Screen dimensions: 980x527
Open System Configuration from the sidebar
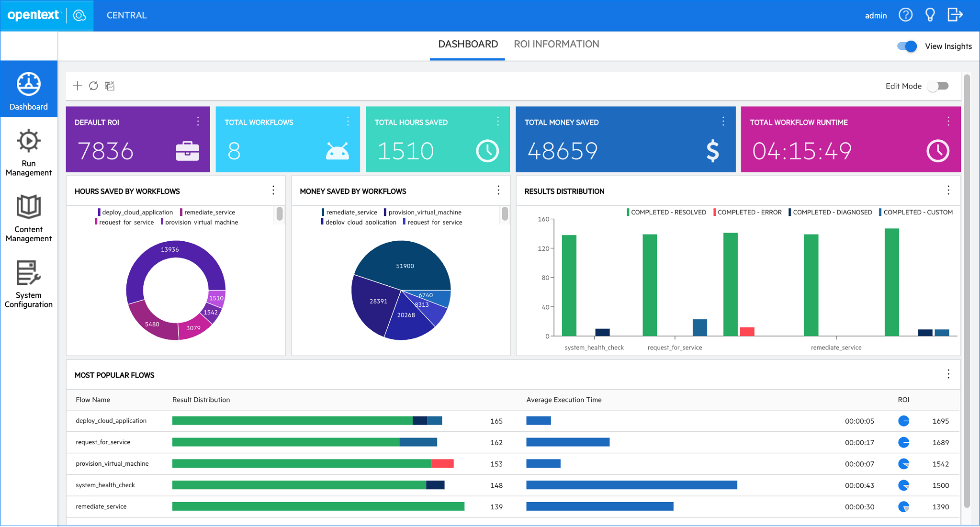click(x=29, y=283)
